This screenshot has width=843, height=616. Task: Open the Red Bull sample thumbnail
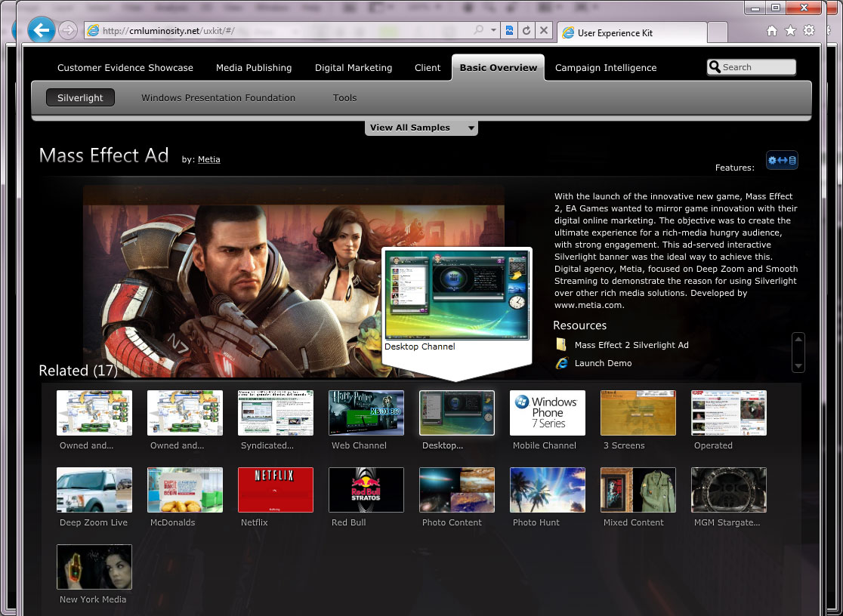click(366, 490)
